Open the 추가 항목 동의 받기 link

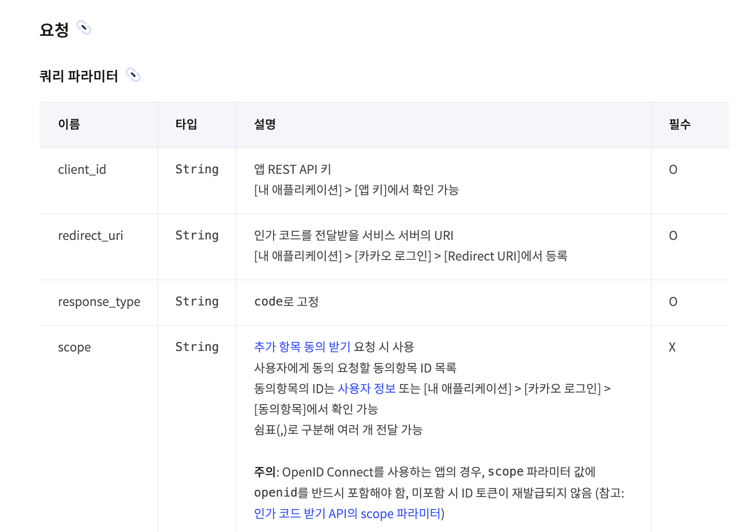point(302,347)
